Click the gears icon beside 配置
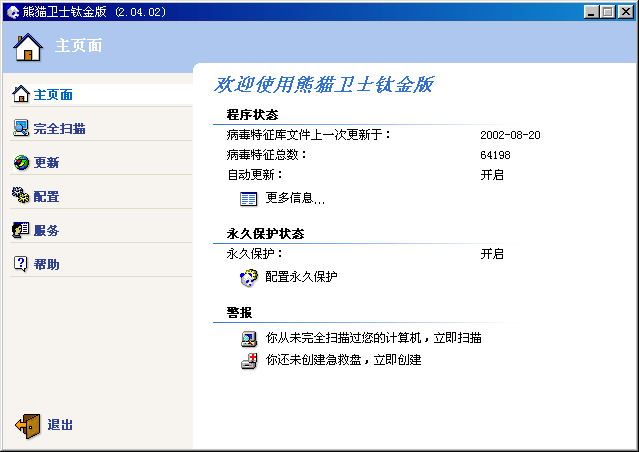The width and height of the screenshot is (639, 452). (x=21, y=196)
